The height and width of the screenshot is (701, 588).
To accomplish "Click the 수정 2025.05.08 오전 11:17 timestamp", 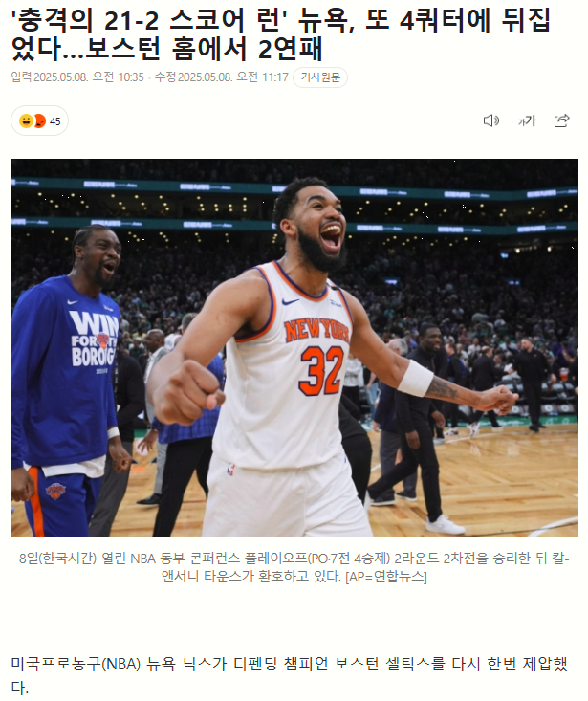I will [222, 77].
